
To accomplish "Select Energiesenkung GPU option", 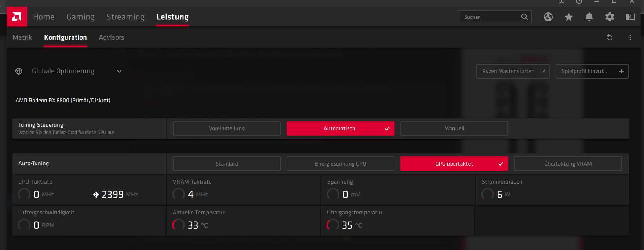I will [341, 164].
